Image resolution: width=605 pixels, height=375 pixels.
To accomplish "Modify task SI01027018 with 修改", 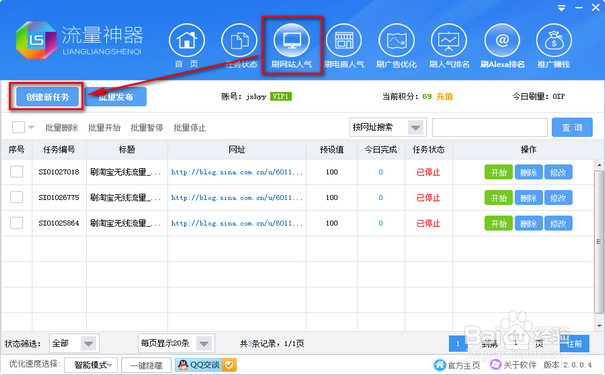I will coord(558,172).
